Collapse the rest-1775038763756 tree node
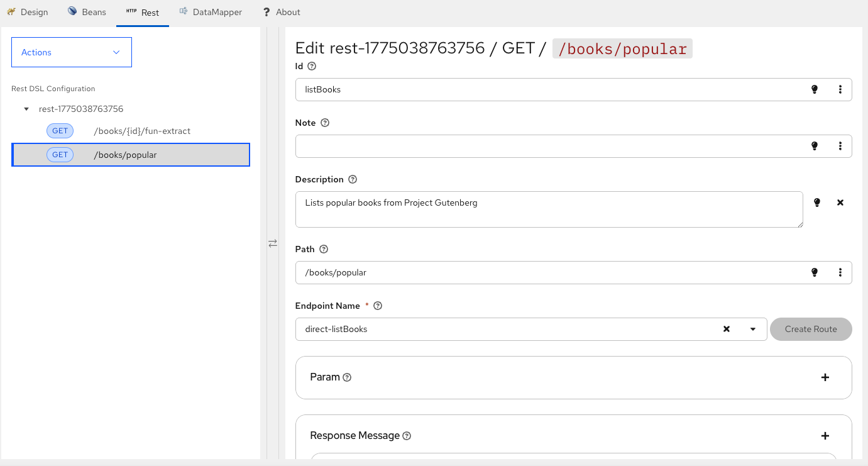 point(26,109)
